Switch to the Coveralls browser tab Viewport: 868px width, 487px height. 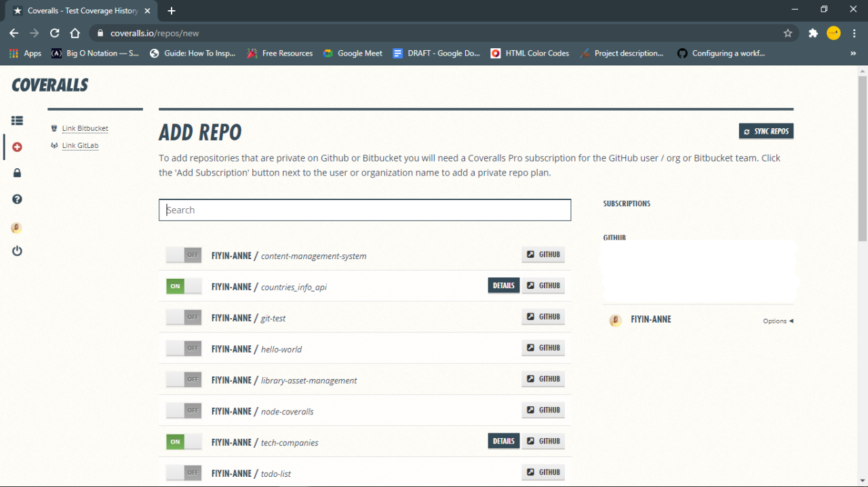(81, 11)
